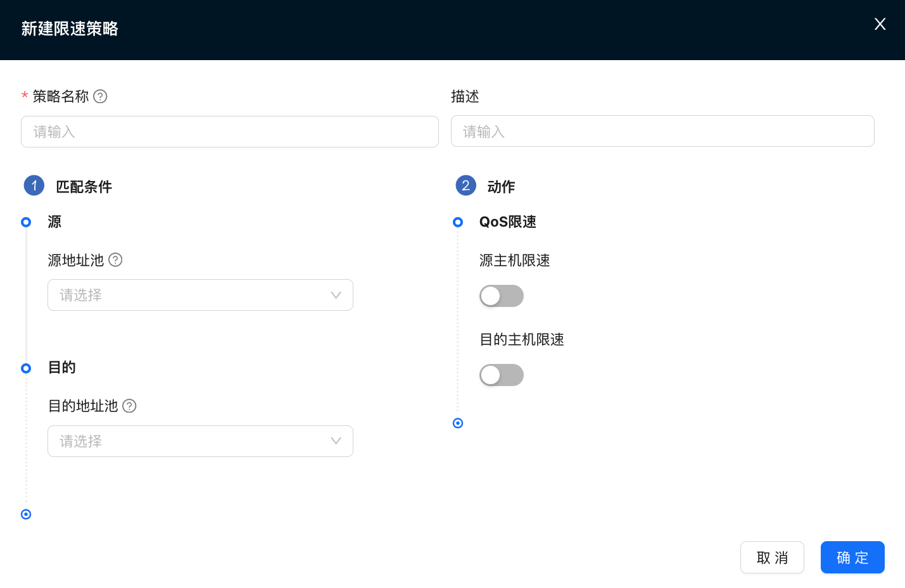Click the timeline dot beside QoS限速
Screen dimensions: 905x588
click(458, 222)
